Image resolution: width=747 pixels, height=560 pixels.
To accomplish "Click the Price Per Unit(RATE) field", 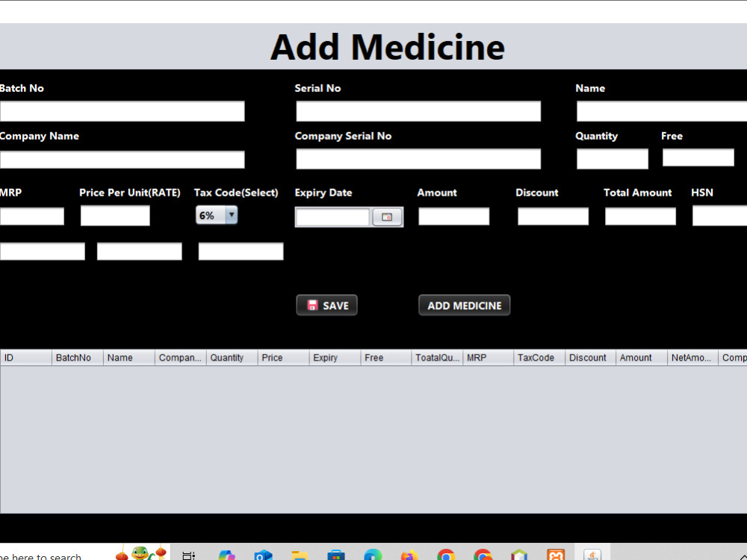I will (115, 216).
